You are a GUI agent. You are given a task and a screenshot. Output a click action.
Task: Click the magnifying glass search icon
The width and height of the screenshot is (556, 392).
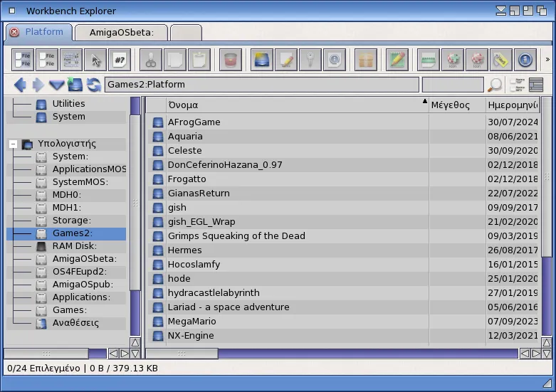pyautogui.click(x=494, y=85)
